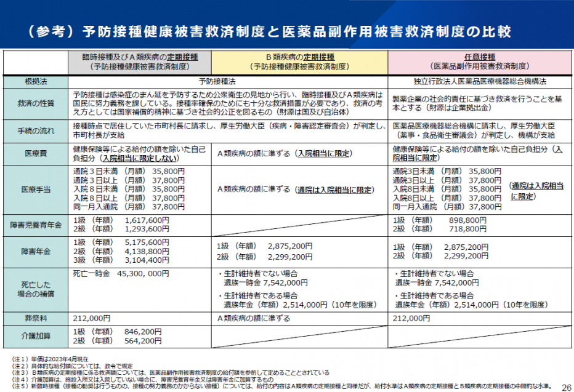Click 遺族一時金 7,542,000円 in B類 column
Screen dimensions: 574x392
(266, 282)
